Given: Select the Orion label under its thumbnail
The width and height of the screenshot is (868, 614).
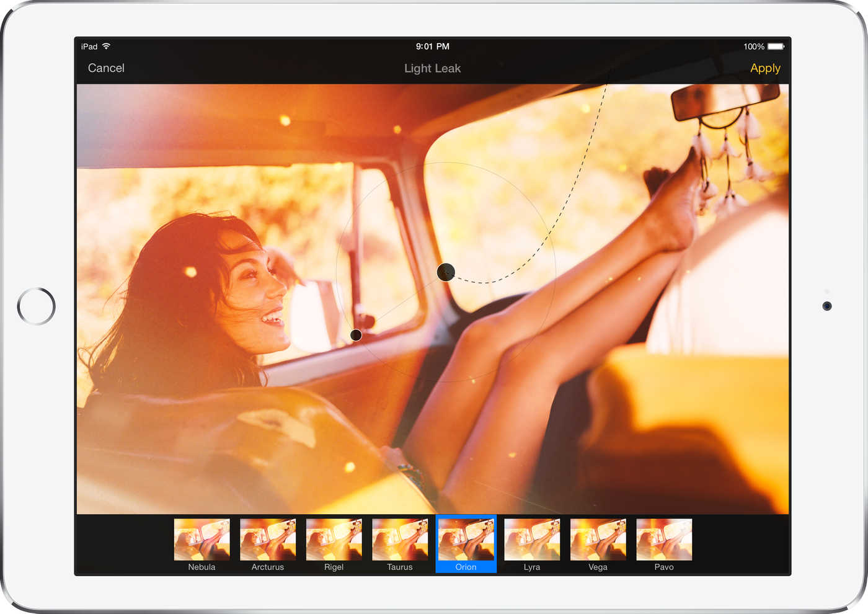Looking at the screenshot, I should pyautogui.click(x=466, y=567).
